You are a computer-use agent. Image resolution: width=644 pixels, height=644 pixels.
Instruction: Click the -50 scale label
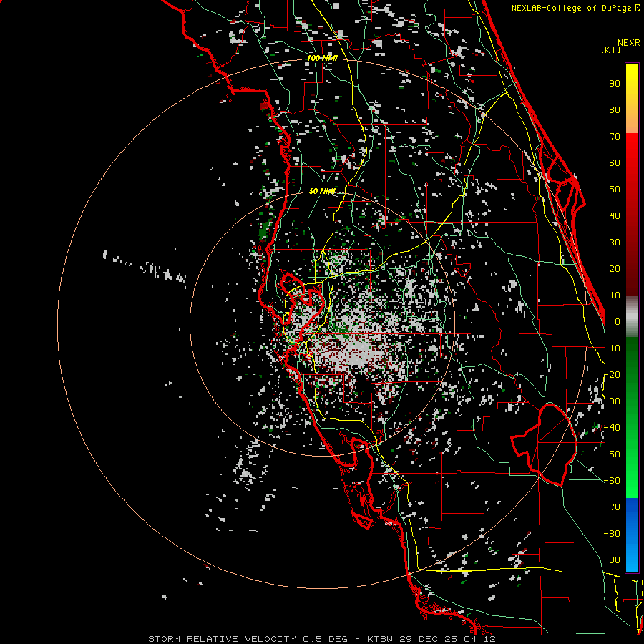click(612, 454)
